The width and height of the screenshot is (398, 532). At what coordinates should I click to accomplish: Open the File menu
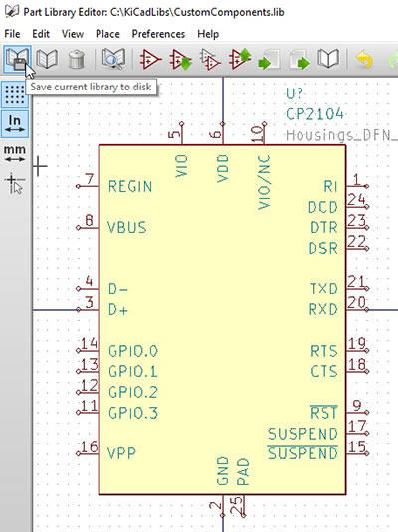click(12, 34)
